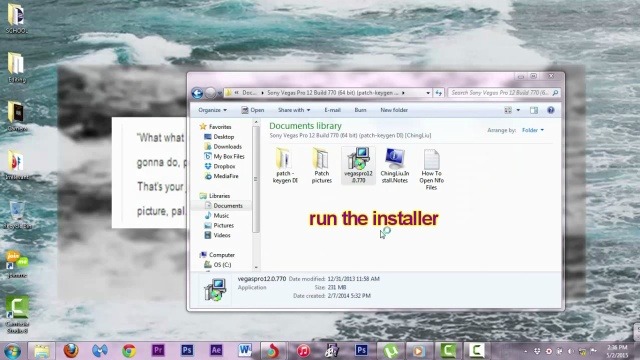This screenshot has height=360, width=640.
Task: Open the Organize menu
Action: (x=212, y=110)
